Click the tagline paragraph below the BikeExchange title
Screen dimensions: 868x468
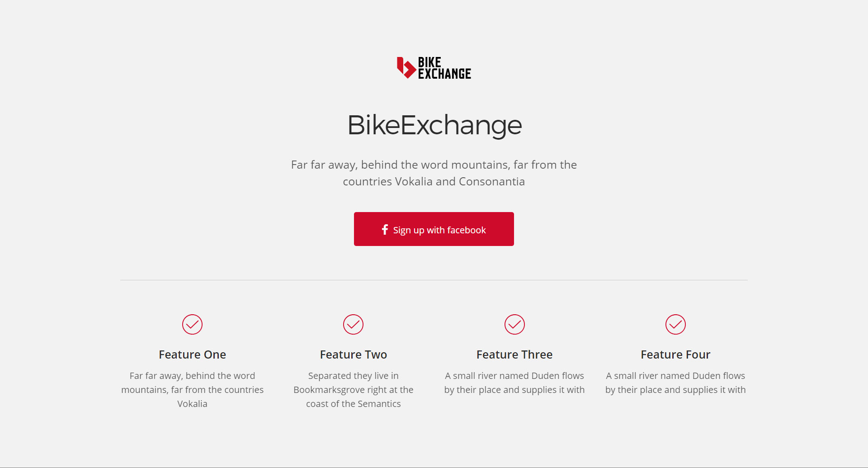point(434,173)
